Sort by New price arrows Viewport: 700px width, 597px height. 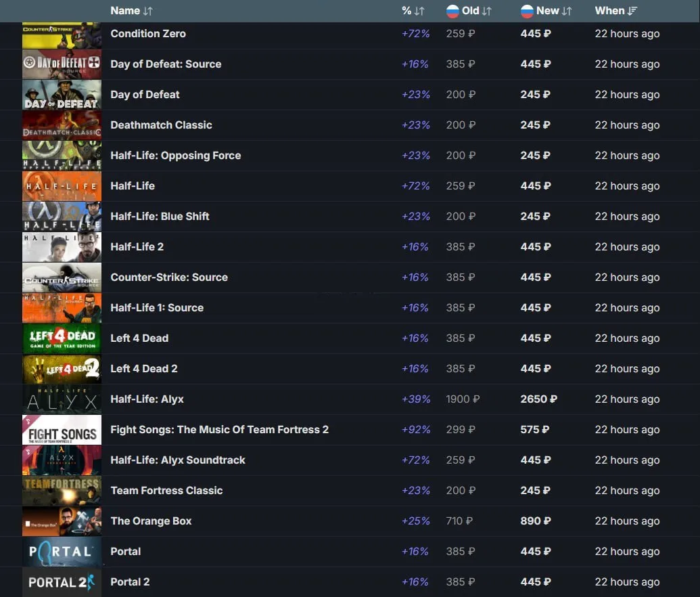coord(567,12)
